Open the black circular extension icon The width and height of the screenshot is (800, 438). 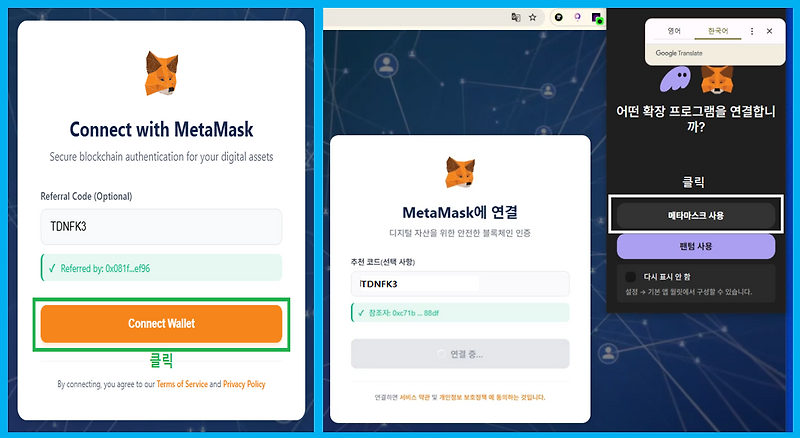coord(559,17)
